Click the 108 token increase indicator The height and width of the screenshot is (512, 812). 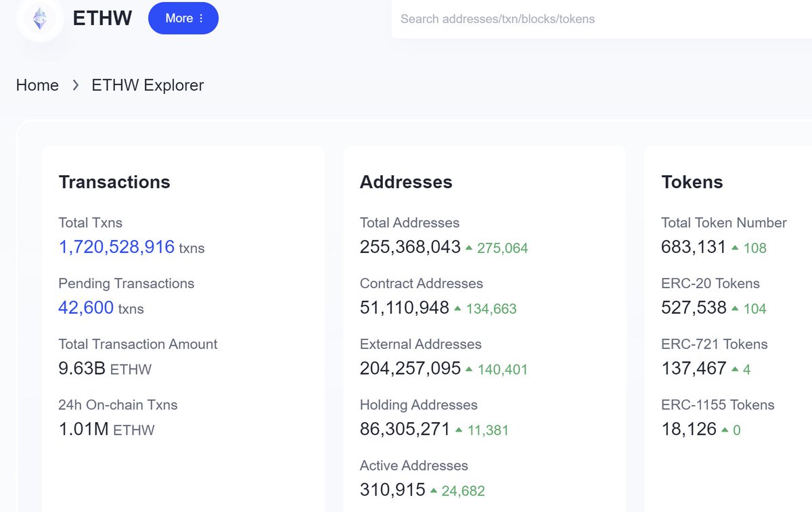point(749,248)
